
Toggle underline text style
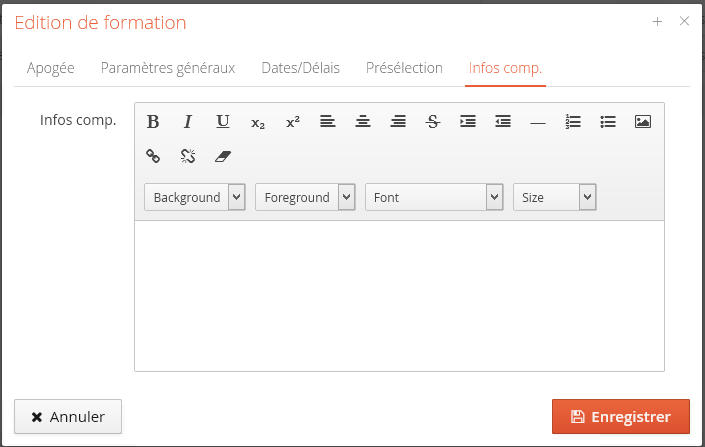pos(223,122)
